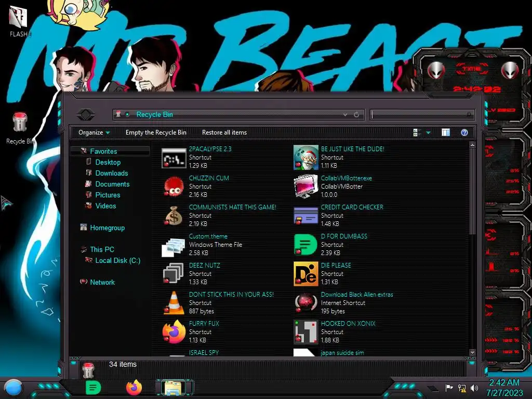The width and height of the screenshot is (532, 399).
Task: Click the scroll up arrow of file list
Action: (x=472, y=145)
